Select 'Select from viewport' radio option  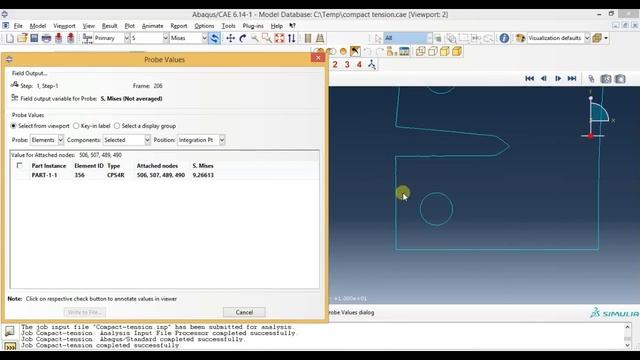point(13,126)
